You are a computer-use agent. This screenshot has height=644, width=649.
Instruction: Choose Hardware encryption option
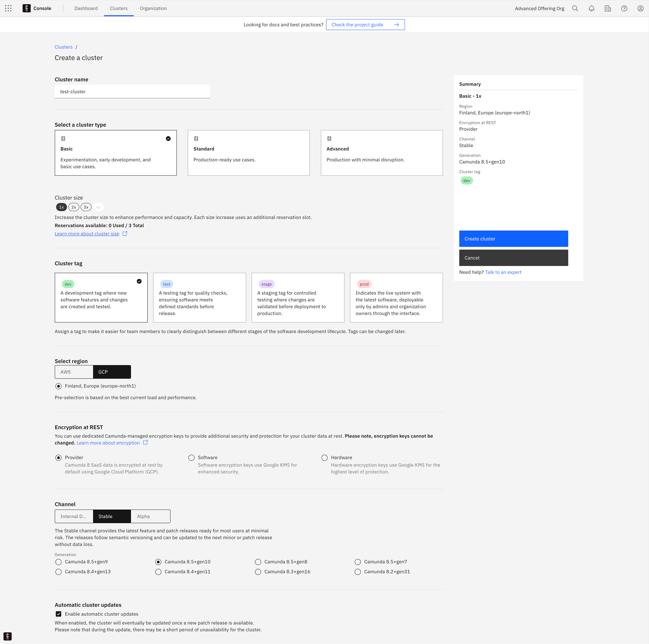point(324,457)
